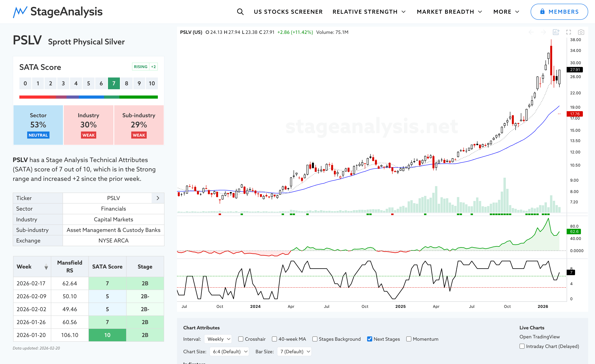Image resolution: width=595 pixels, height=364 pixels.
Task: Open the Chart Size dropdown
Action: pyautogui.click(x=229, y=351)
